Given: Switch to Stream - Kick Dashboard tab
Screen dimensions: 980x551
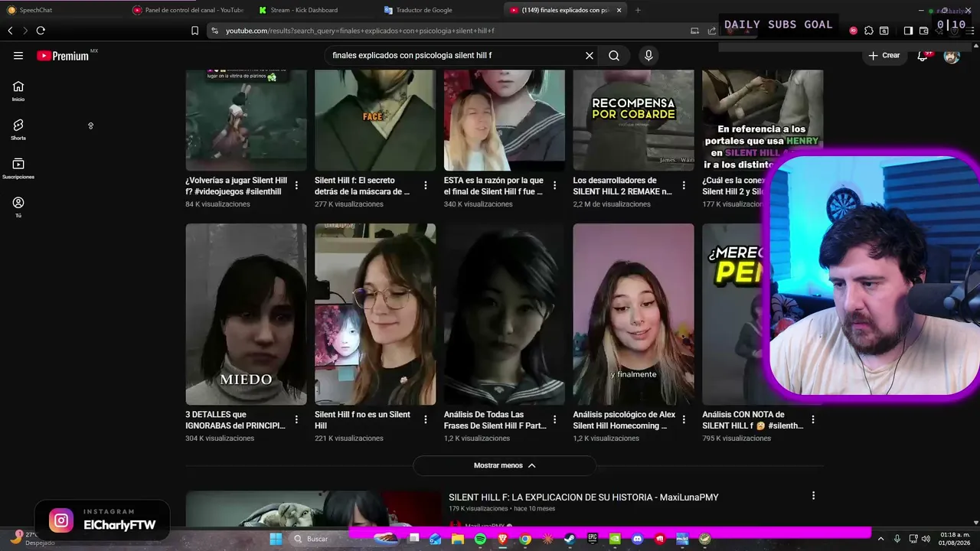Looking at the screenshot, I should pos(314,10).
